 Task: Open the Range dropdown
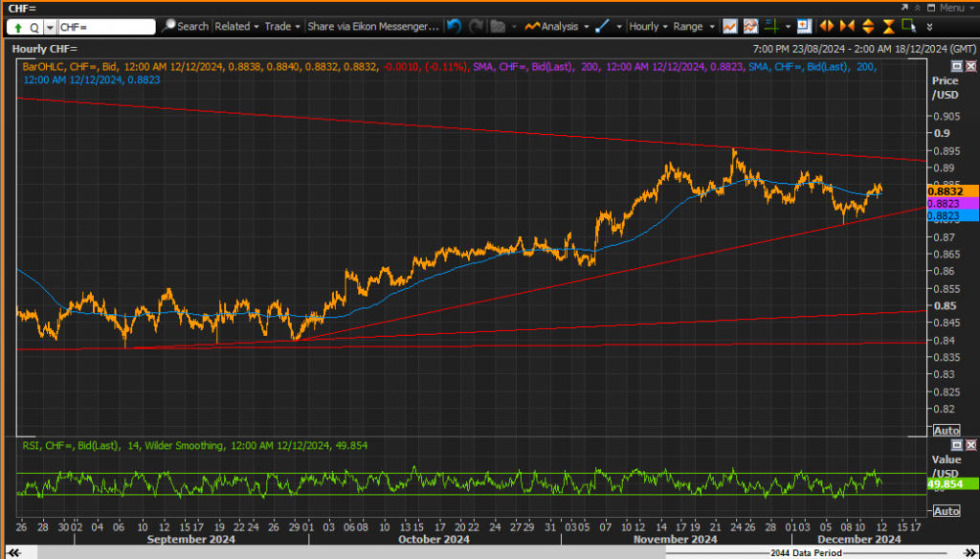tap(694, 26)
